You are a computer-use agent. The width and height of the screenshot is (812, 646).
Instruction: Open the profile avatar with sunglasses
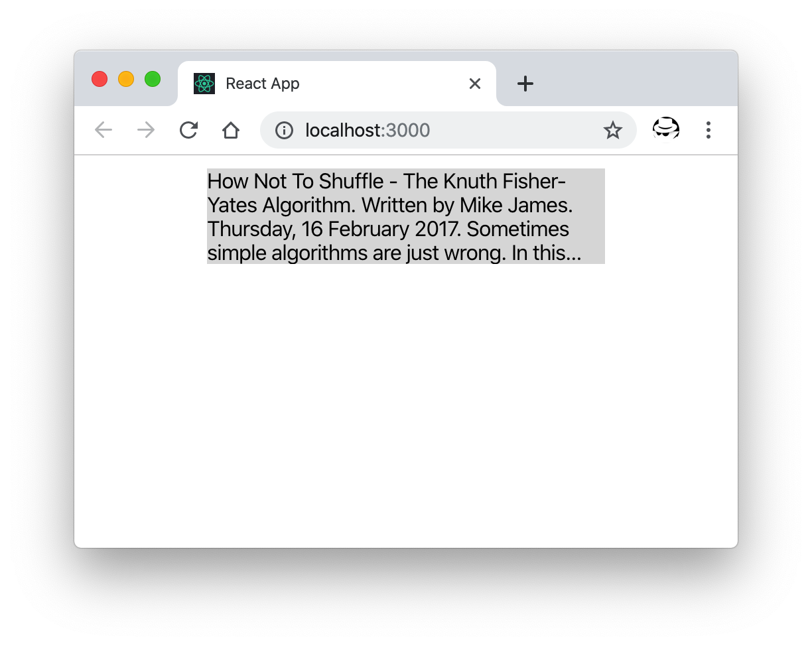(665, 130)
